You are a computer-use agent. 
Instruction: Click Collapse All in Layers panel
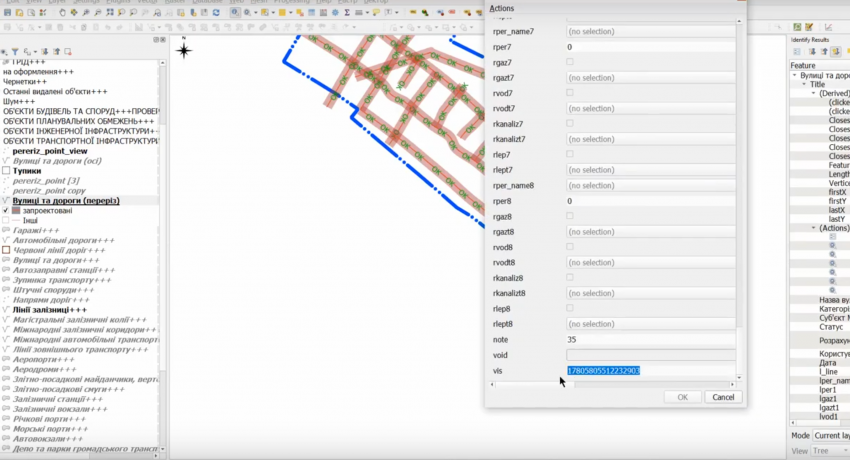(x=56, y=51)
